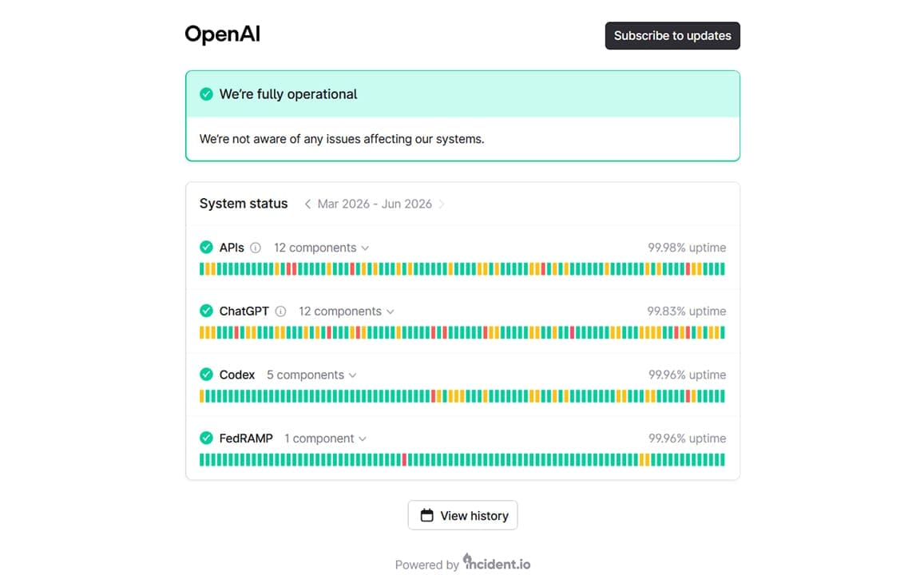Image resolution: width=924 pixels, height=575 pixels.
Task: Expand APIs 12 components list
Action: tap(321, 248)
